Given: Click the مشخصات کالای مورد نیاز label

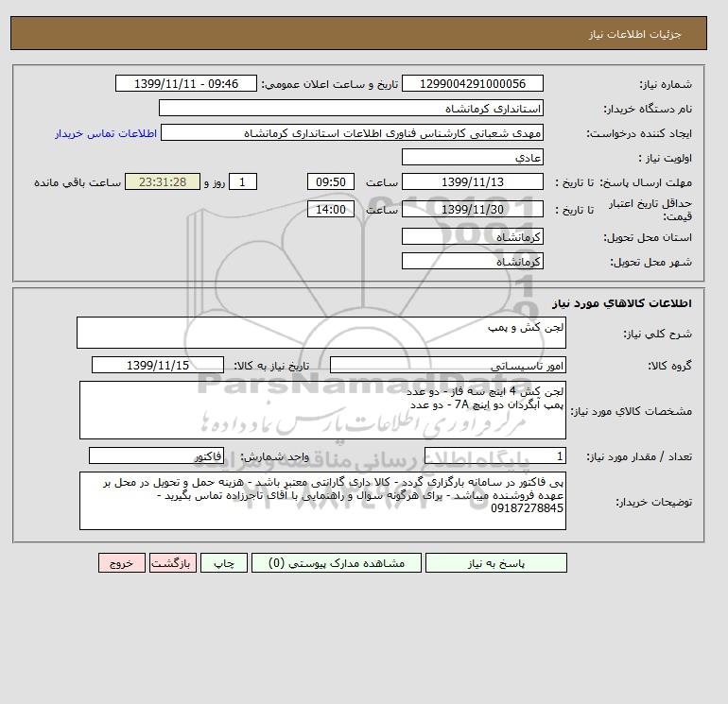Looking at the screenshot, I should tap(631, 411).
